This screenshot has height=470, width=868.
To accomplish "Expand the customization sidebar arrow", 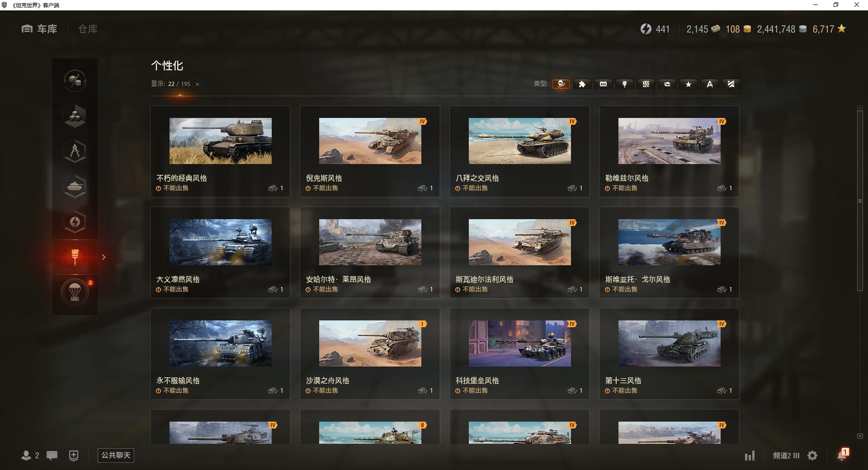I will 104,257.
